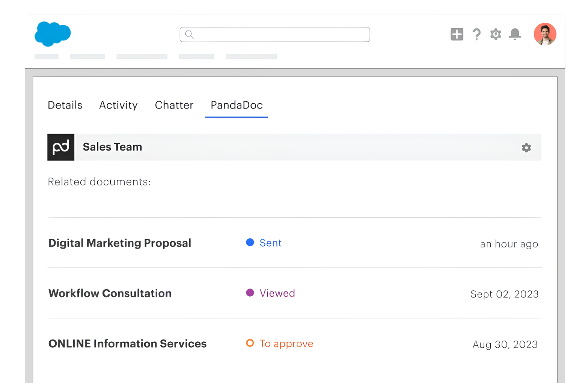Open the setup gear in header
The image size is (588, 383).
tap(496, 34)
